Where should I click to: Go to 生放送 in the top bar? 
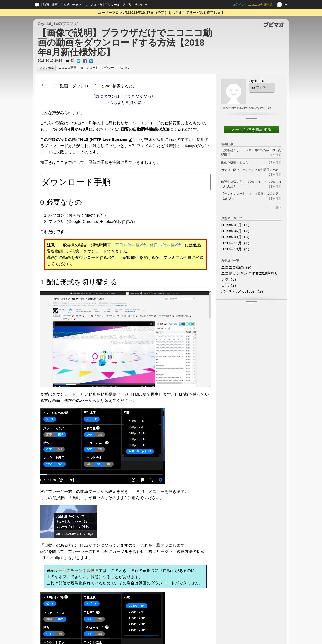65,5
